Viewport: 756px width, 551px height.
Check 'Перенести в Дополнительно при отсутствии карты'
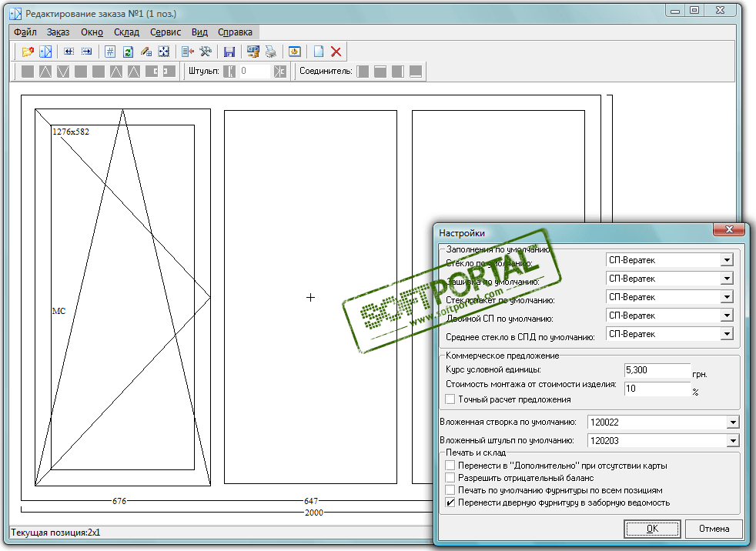click(x=450, y=465)
